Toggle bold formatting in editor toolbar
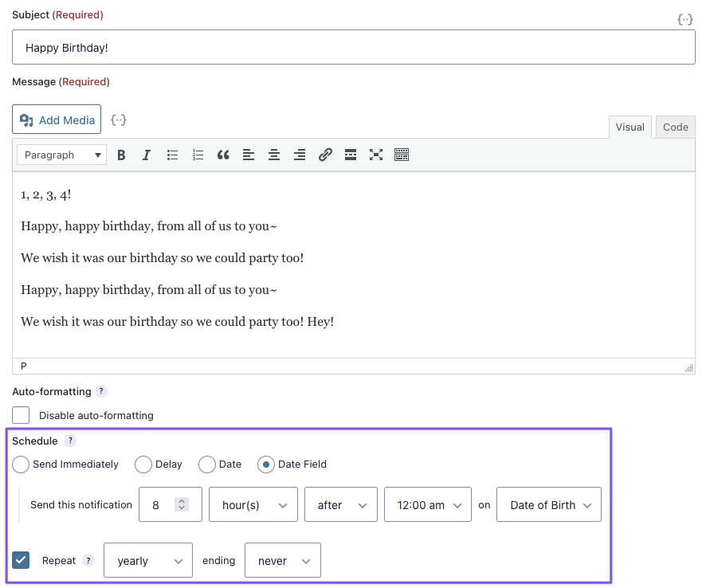 [x=121, y=155]
